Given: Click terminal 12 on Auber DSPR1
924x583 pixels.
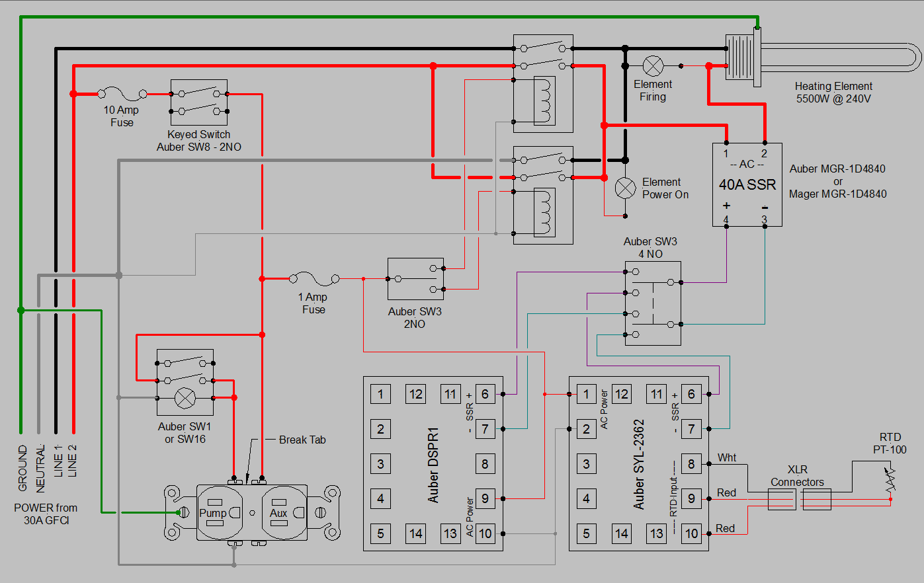Looking at the screenshot, I should (415, 394).
